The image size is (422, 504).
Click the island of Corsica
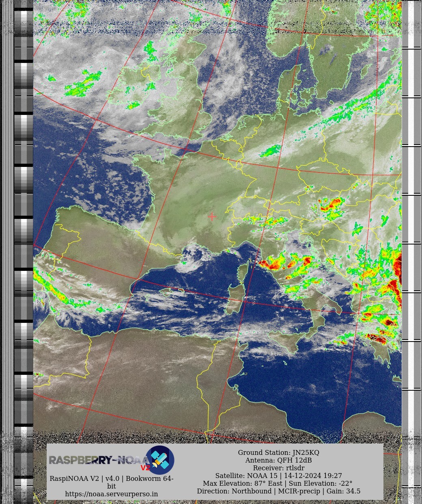coord(243,273)
